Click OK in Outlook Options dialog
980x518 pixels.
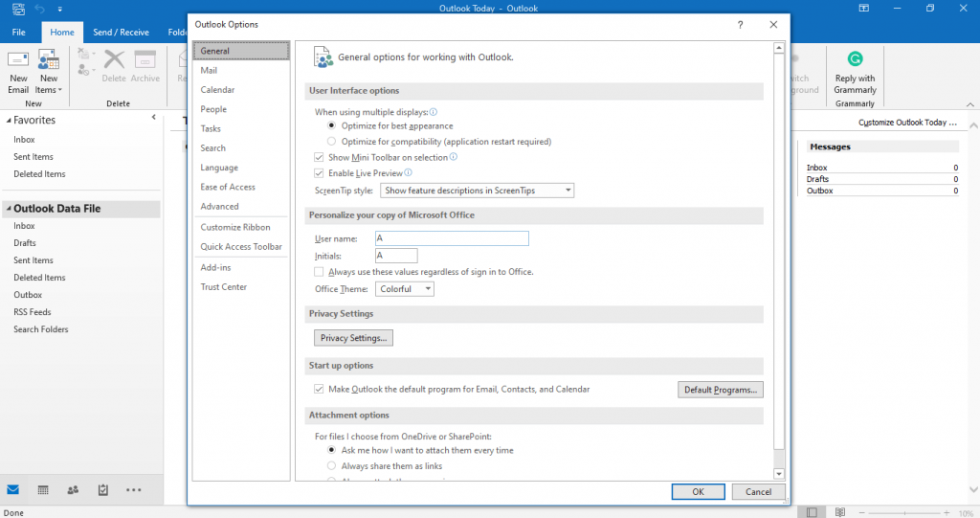[x=698, y=492]
